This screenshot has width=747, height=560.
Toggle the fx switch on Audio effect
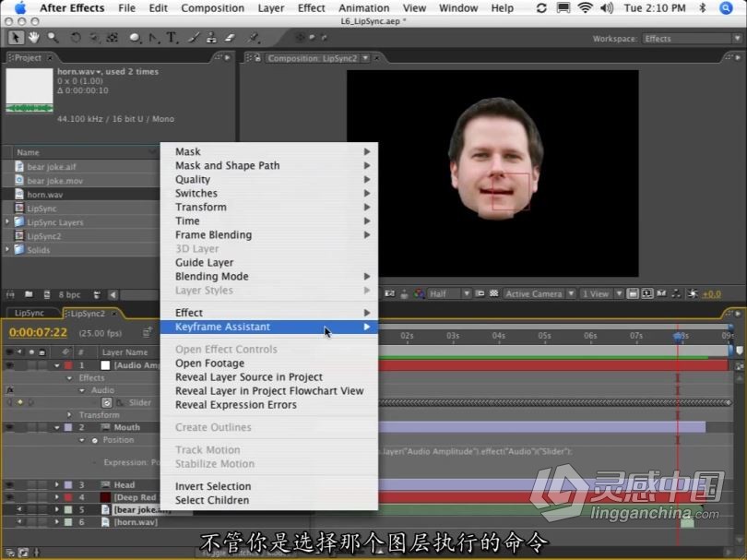[9, 390]
